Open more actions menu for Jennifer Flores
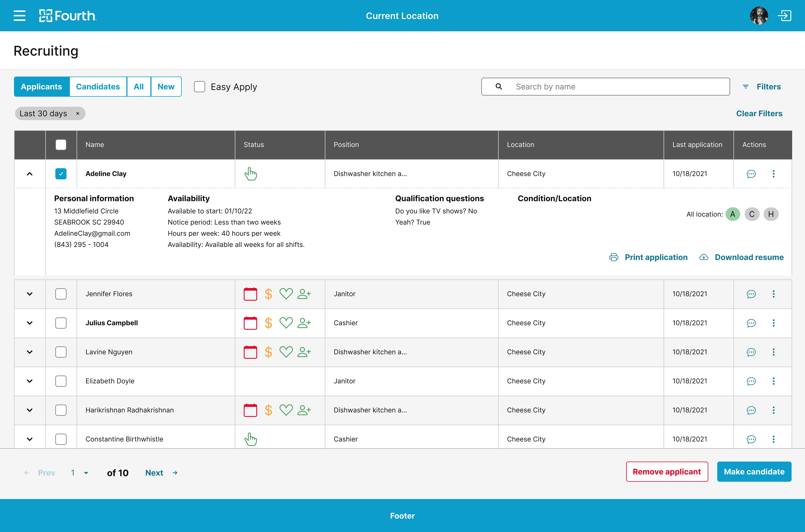805x532 pixels. [773, 294]
